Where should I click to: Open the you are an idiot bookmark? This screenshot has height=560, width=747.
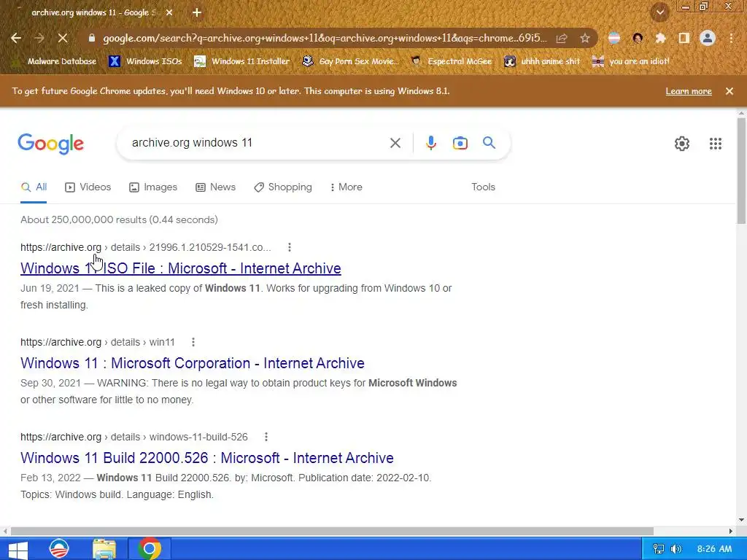click(631, 61)
